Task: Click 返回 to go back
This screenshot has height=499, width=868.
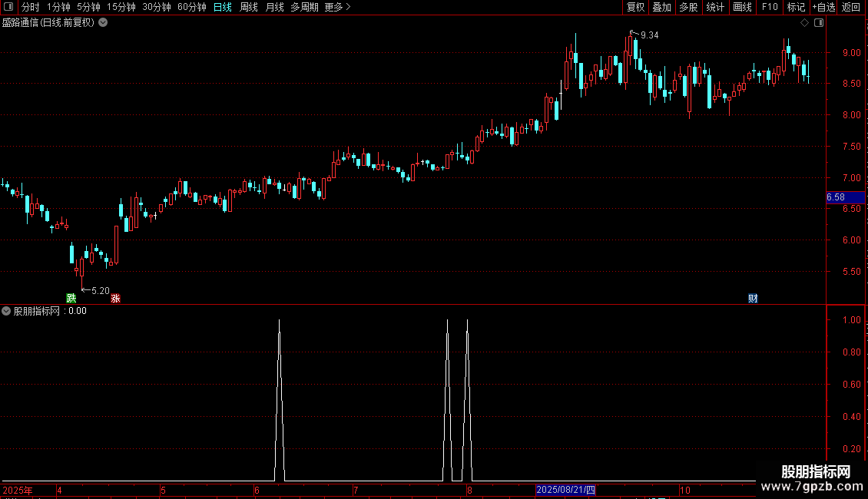Action: pos(851,7)
